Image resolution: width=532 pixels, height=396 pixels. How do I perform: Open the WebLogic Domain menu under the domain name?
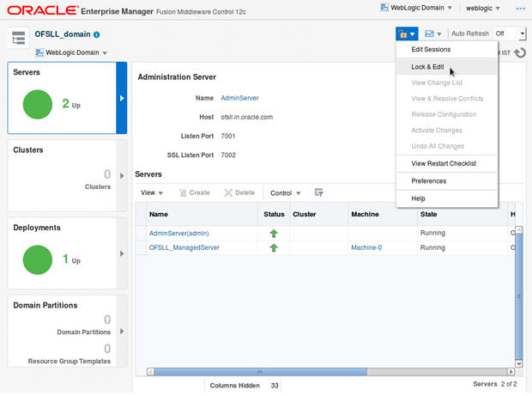pyautogui.click(x=71, y=52)
